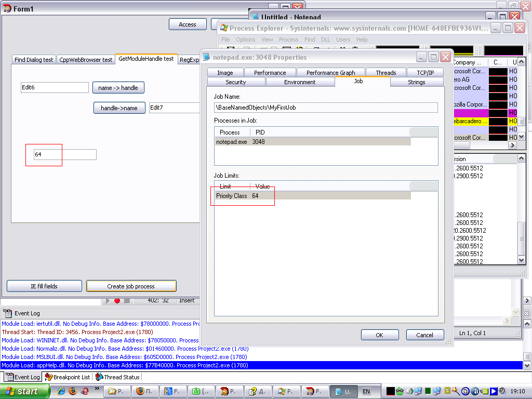
Task: Click the Form1 helmet title icon
Action: [7, 9]
